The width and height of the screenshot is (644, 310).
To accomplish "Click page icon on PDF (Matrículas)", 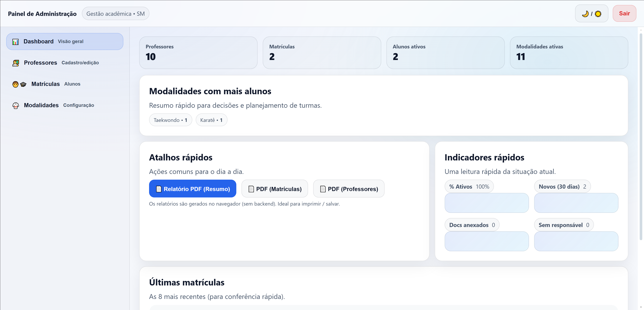I will pos(251,189).
